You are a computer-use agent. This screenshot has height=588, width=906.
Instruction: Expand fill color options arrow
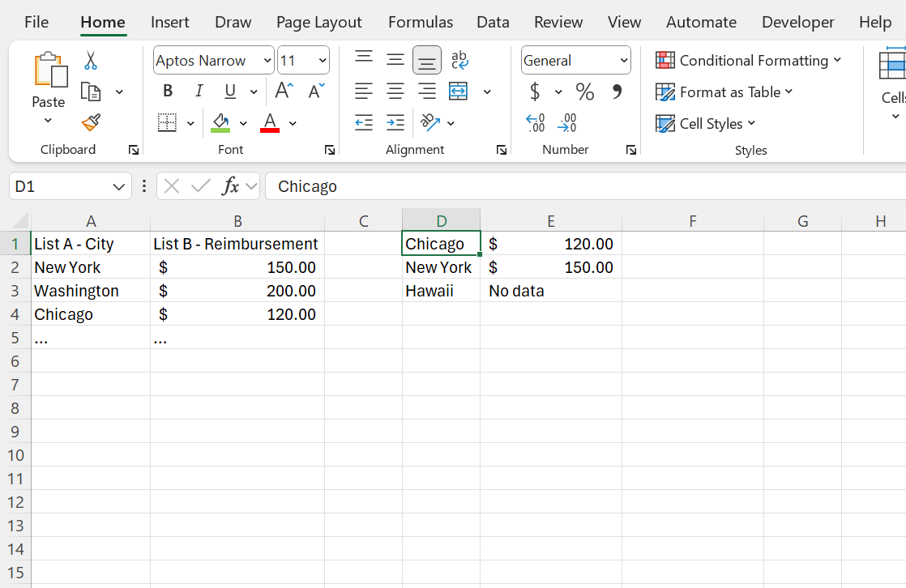pyautogui.click(x=243, y=123)
